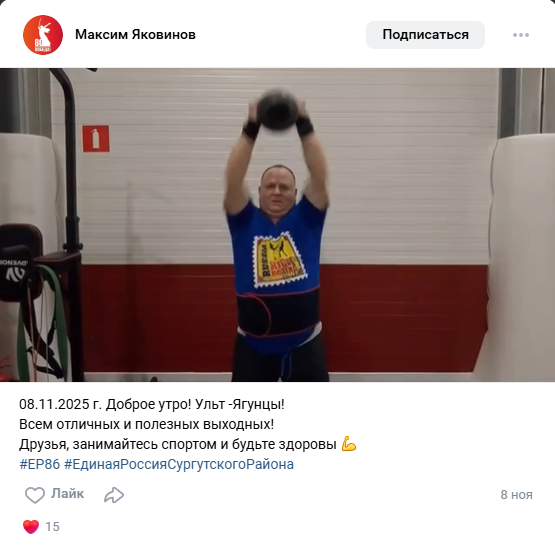This screenshot has height=548, width=555.
Task: Click the stamp logo on blue shirt
Action: 279,259
